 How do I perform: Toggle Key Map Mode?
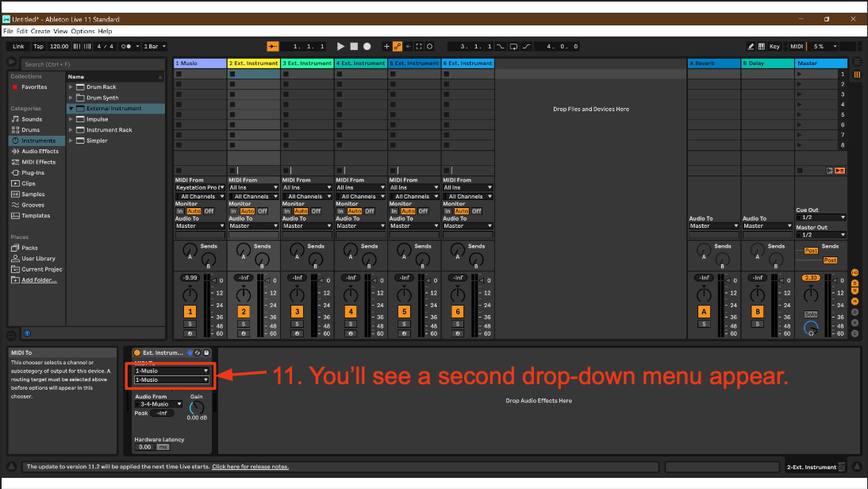(x=774, y=47)
